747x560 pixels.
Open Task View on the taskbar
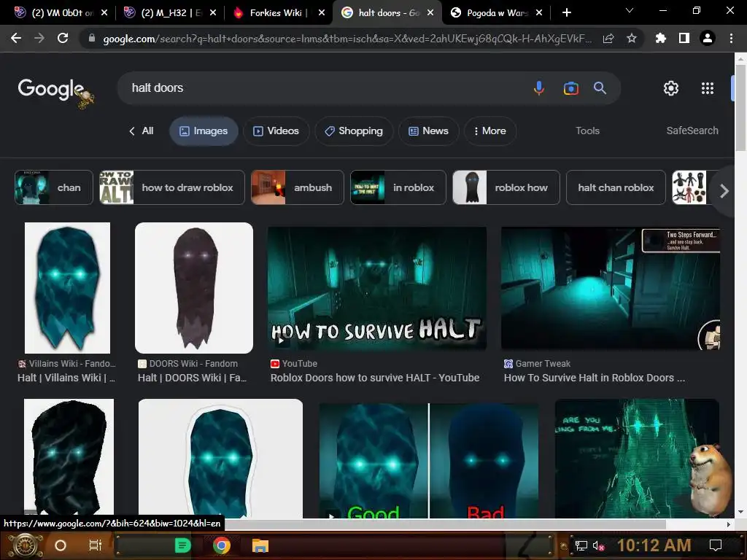click(96, 545)
